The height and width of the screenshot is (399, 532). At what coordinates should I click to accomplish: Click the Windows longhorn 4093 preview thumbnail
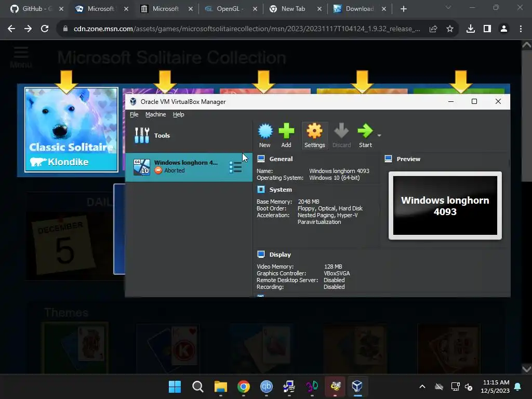[445, 206]
